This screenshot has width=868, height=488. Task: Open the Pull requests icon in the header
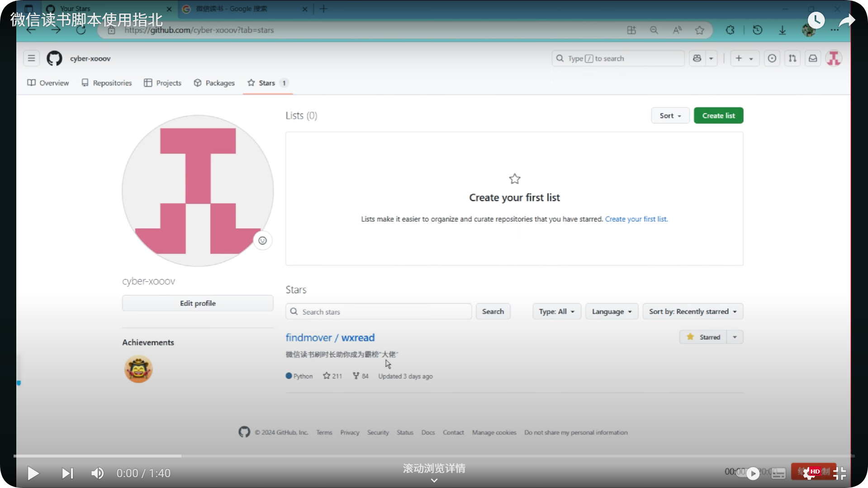point(792,58)
